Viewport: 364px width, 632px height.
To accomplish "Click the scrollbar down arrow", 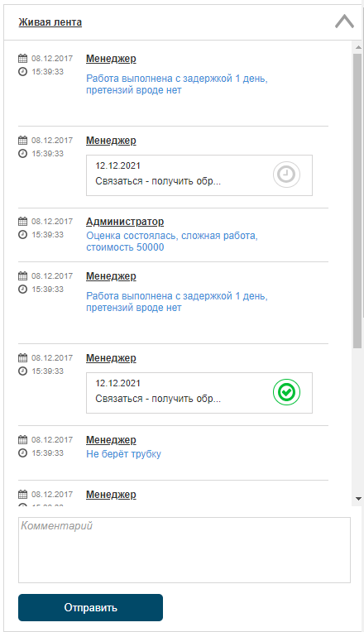I will 358,499.
